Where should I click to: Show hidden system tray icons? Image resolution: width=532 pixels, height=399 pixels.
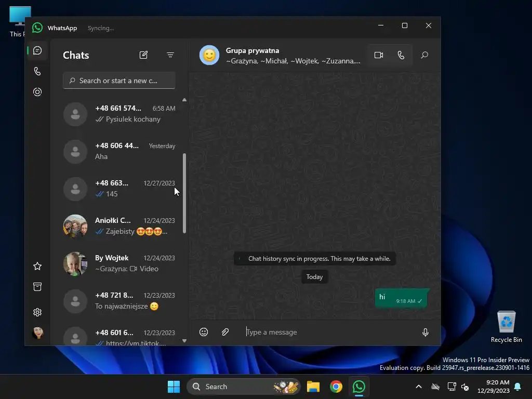(x=419, y=387)
